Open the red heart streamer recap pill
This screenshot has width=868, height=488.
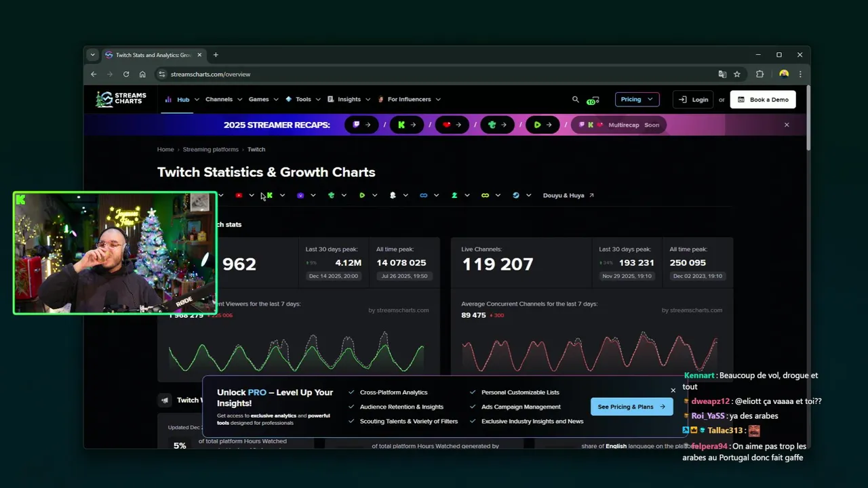452,125
